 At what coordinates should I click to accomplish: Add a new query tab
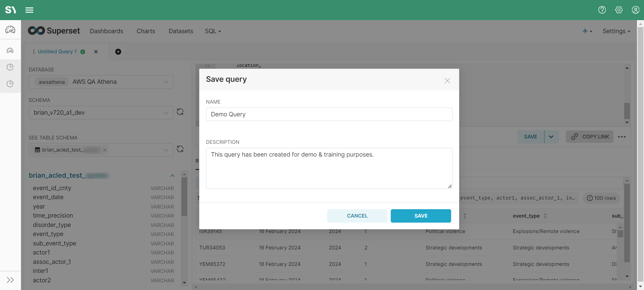point(118,52)
